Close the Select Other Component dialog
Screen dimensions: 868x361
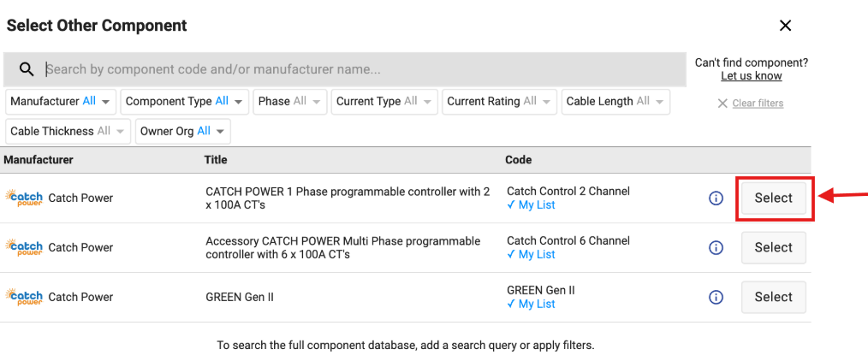click(785, 26)
